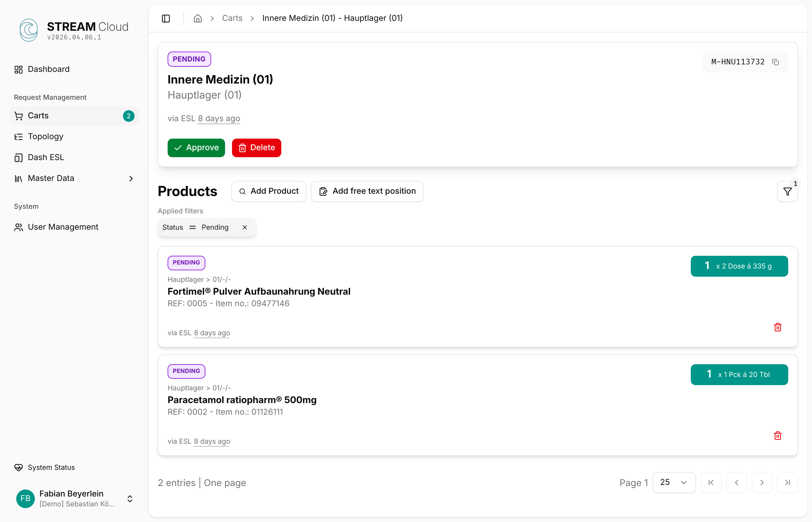This screenshot has width=812, height=522.
Task: Click Add free text position
Action: coord(367,191)
